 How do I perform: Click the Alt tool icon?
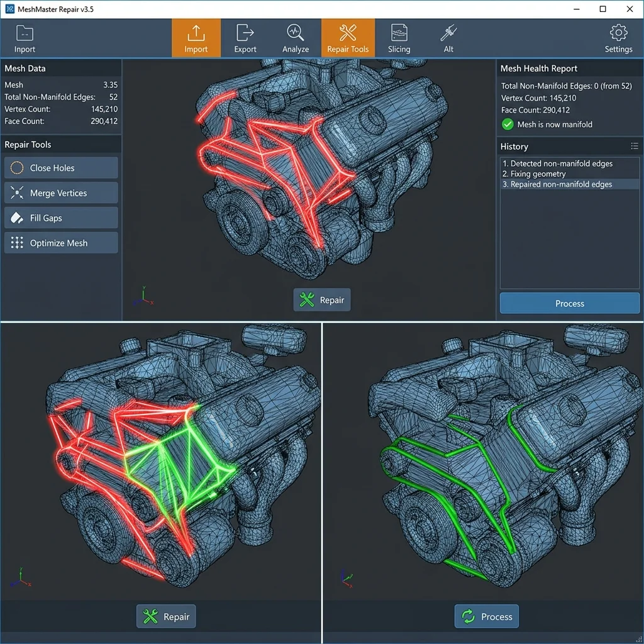tap(448, 33)
